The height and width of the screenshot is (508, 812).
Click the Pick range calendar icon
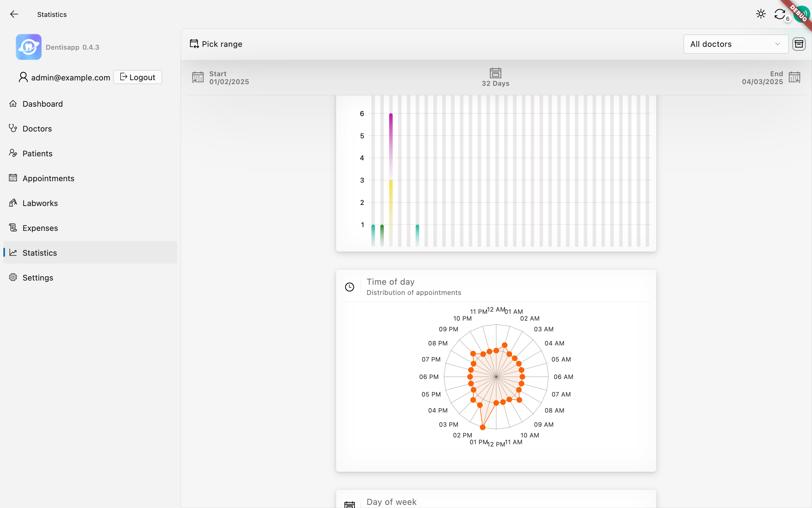194,44
